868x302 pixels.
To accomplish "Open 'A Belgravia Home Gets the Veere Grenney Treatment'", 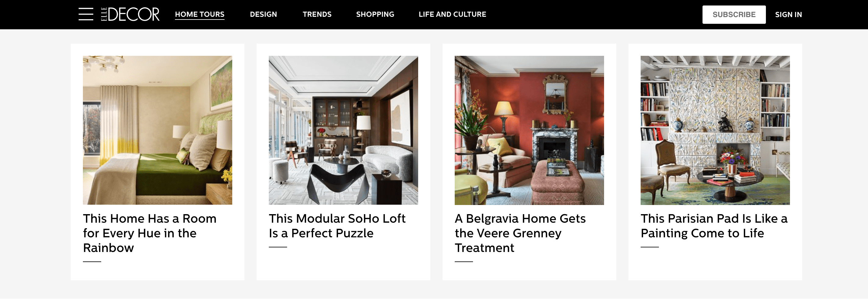I will pos(520,233).
